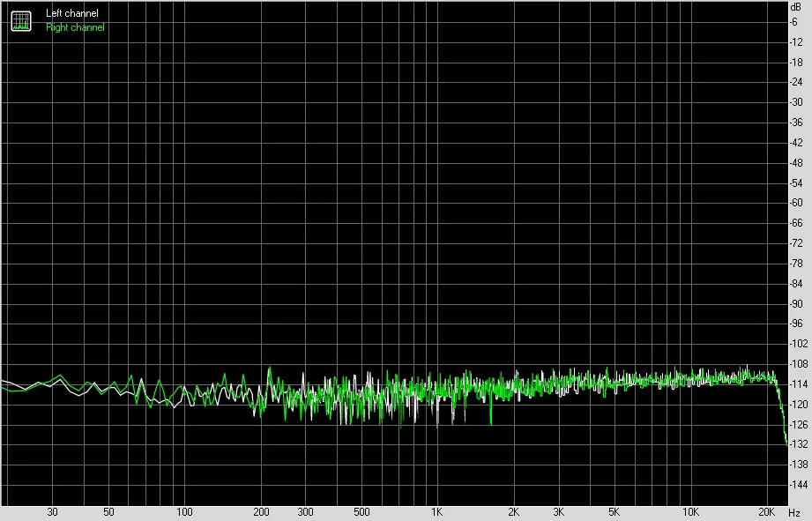Viewport: 812px width, 521px height.
Task: Click the 50 Hz frequency label
Action: pyautogui.click(x=108, y=512)
